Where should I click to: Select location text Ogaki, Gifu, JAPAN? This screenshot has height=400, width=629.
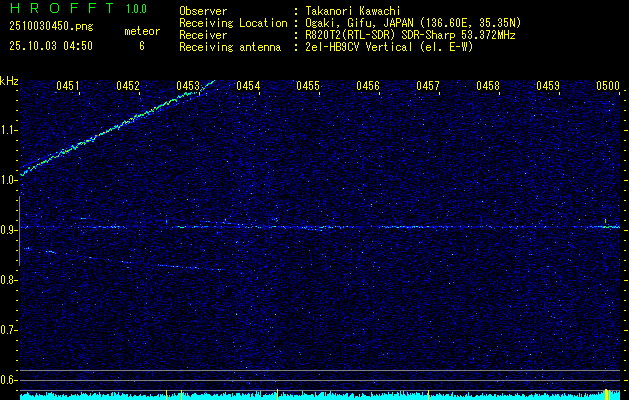click(359, 23)
